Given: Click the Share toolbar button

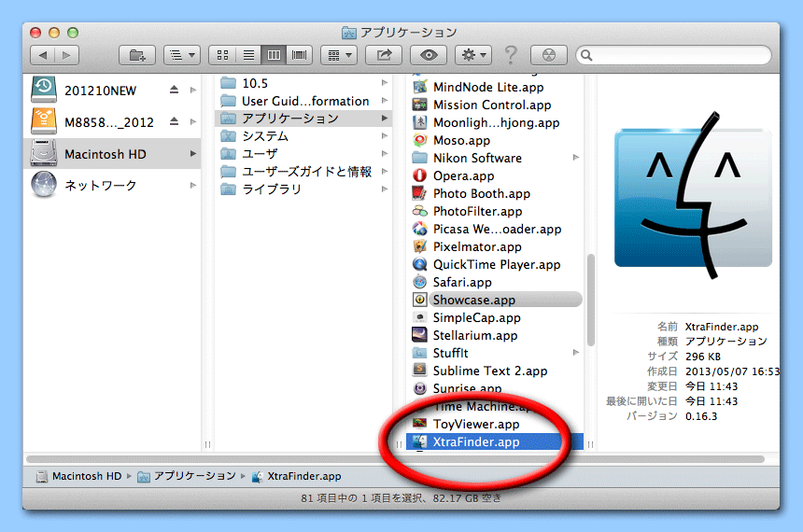Looking at the screenshot, I should (384, 55).
